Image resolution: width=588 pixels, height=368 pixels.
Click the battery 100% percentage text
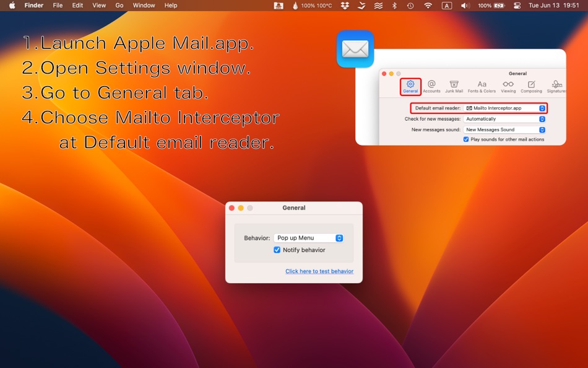(485, 5)
